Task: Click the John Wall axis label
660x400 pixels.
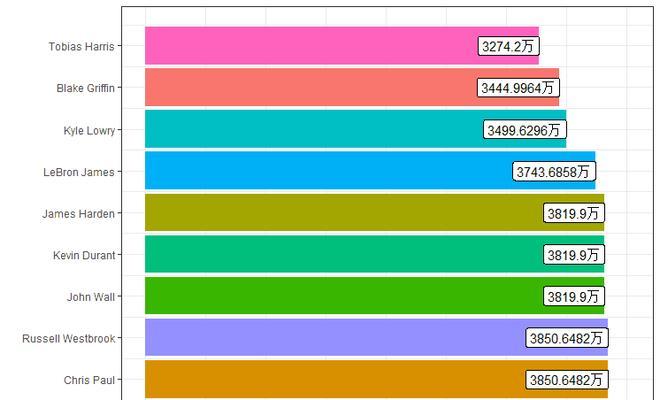Action: (91, 297)
